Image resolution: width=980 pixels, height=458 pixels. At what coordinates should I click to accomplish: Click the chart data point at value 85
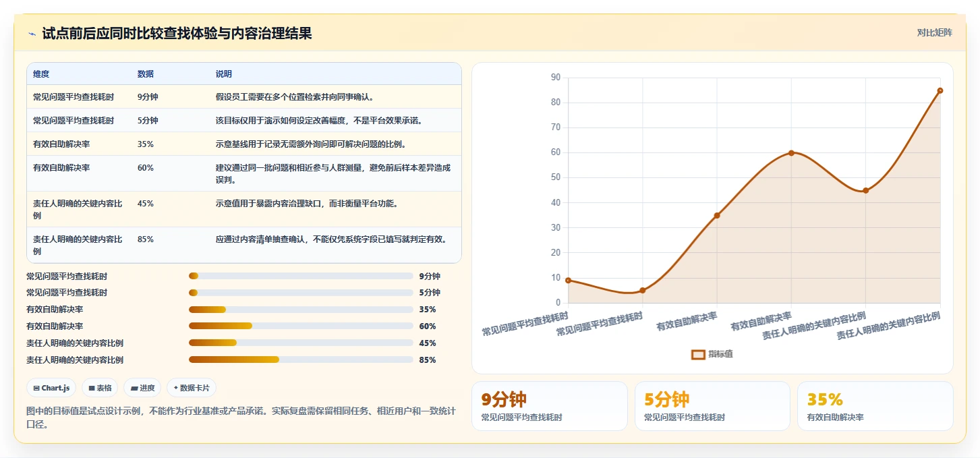tap(940, 90)
